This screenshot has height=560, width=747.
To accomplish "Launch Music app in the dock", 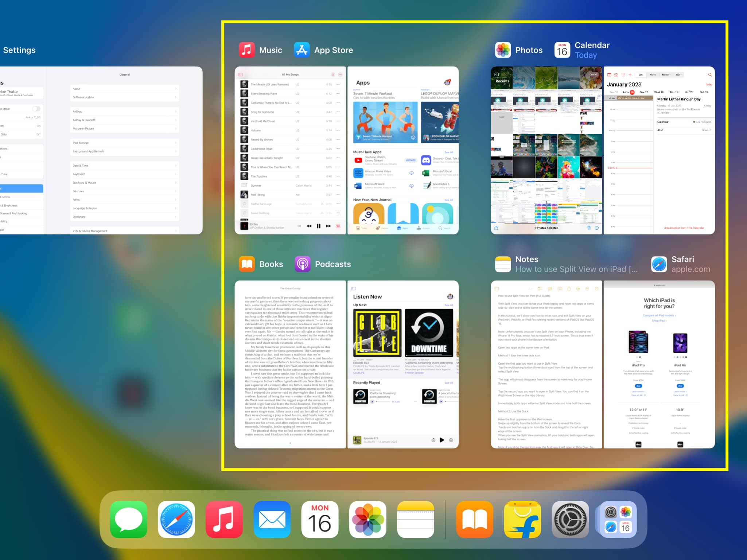I will click(x=224, y=519).
